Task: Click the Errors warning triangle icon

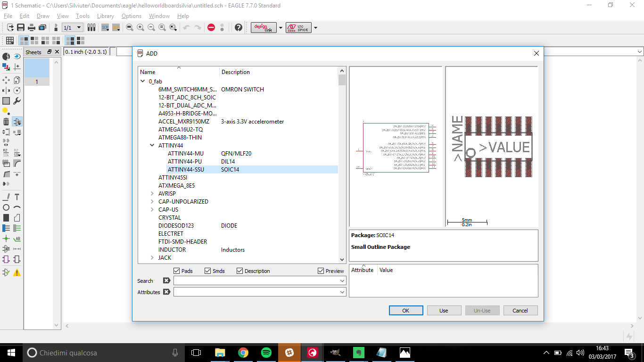Action: point(17,272)
